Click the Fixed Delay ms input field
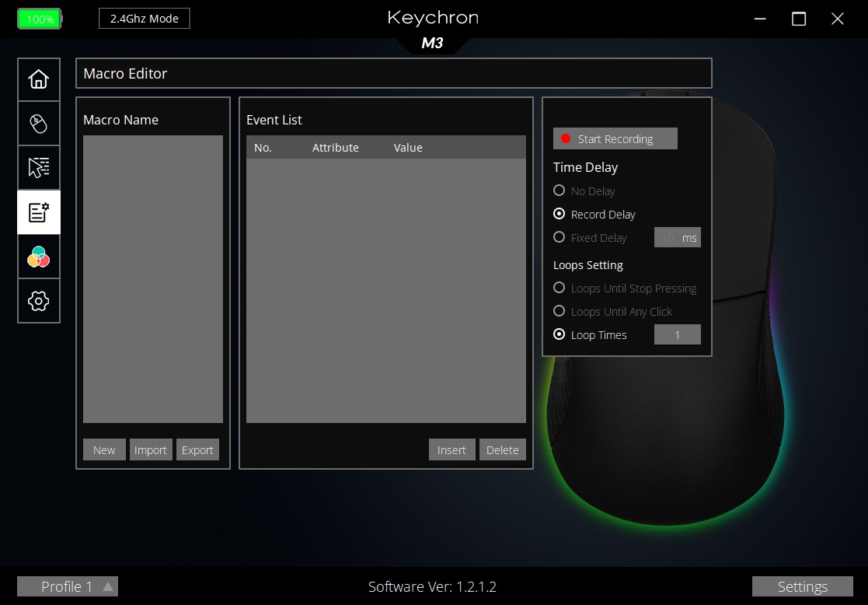868x605 pixels. point(677,238)
